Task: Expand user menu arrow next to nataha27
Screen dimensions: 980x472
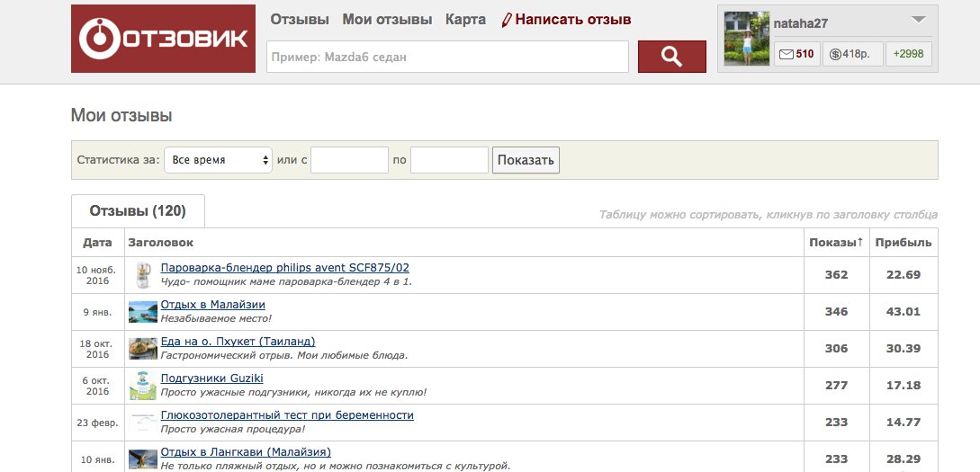Action: pos(918,20)
